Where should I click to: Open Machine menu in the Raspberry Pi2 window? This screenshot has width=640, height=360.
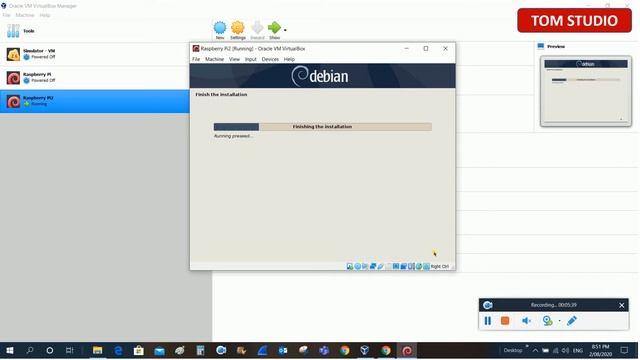point(214,59)
